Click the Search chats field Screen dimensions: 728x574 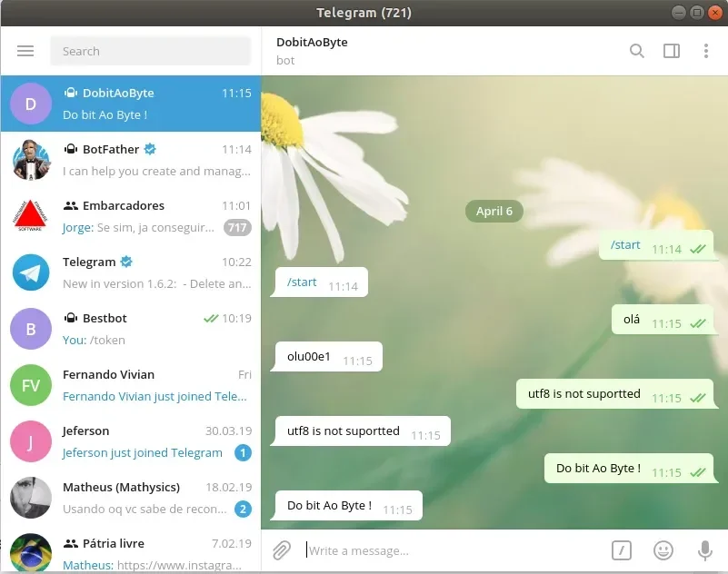[151, 51]
